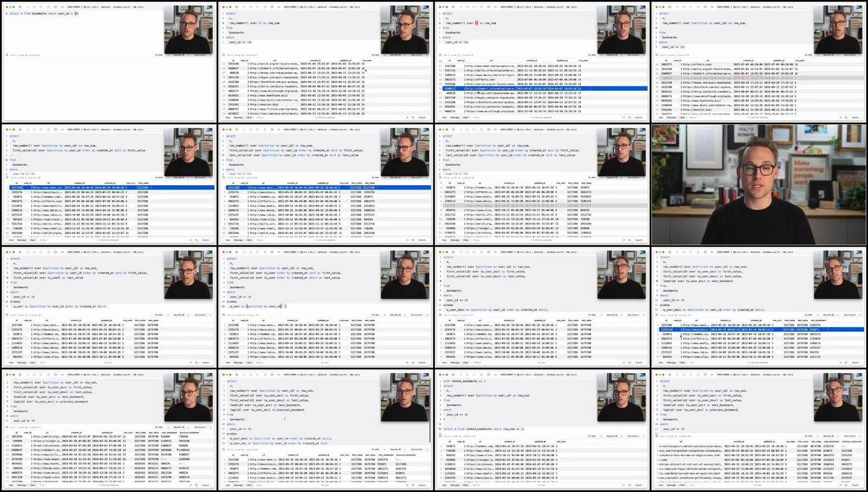868x492 pixels.
Task: Click query text "select * from bookmarks where user_id < 10"
Action: point(43,14)
